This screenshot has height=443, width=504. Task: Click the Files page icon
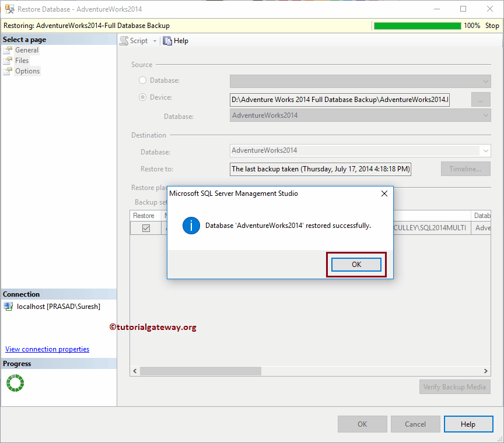pyautogui.click(x=8, y=61)
